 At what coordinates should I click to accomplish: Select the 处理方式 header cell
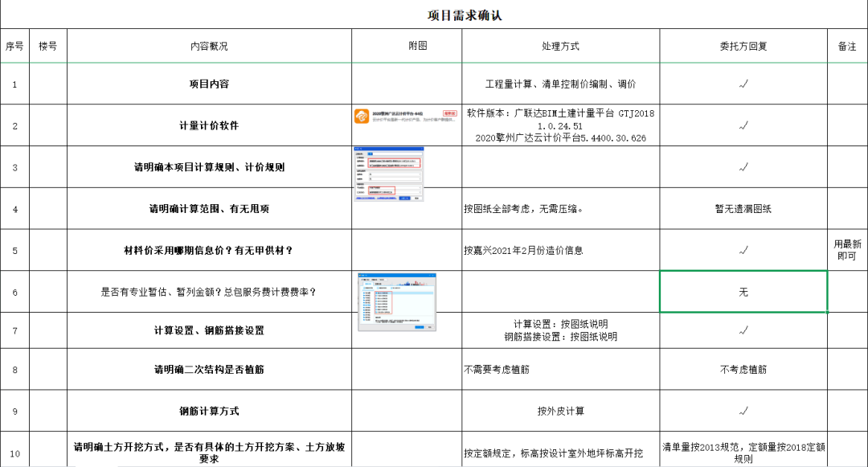[x=560, y=46]
